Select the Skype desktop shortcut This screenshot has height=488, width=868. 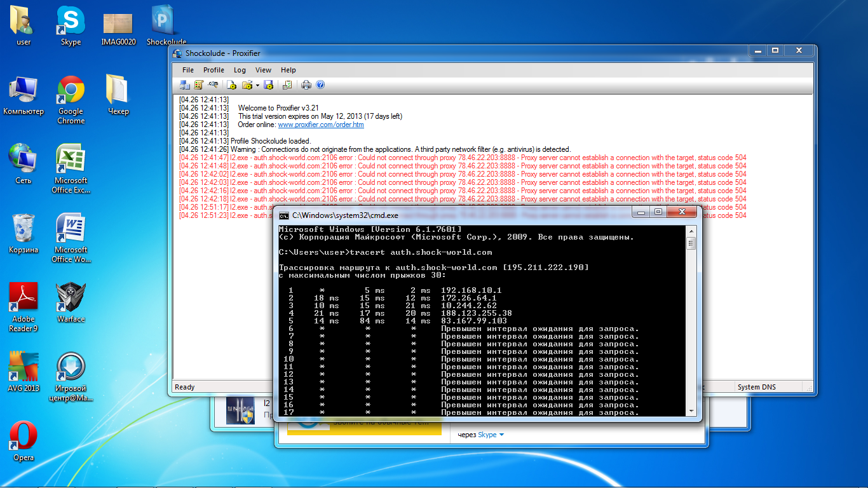click(71, 27)
